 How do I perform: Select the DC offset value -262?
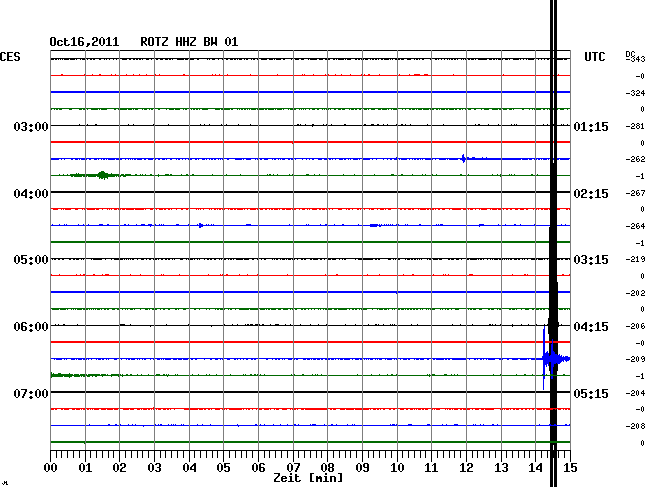point(635,159)
